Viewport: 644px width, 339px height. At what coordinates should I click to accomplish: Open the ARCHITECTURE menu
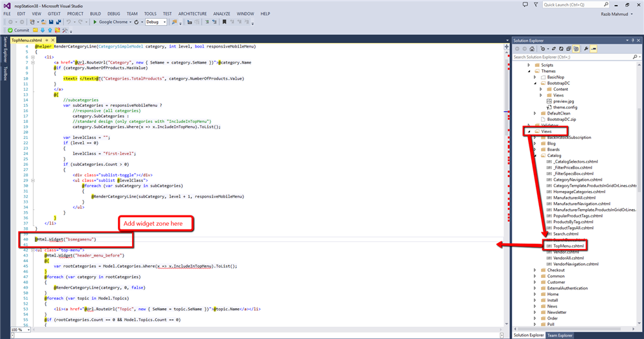[x=193, y=14]
